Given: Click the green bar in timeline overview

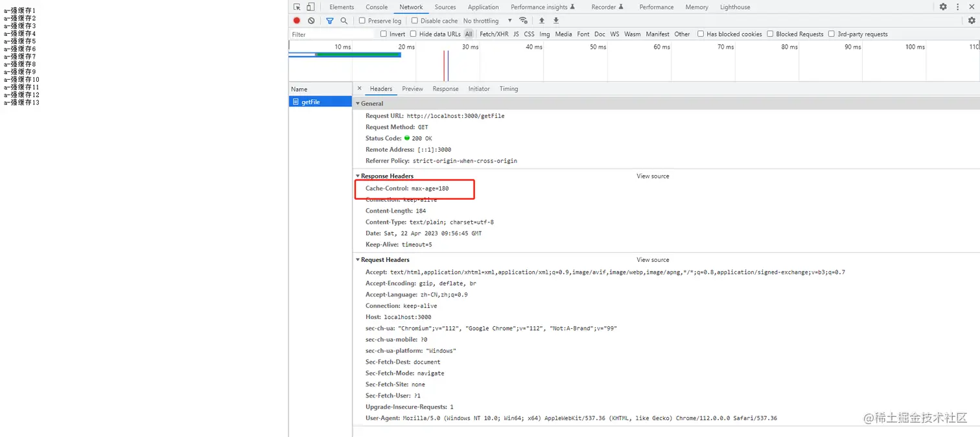Looking at the screenshot, I should pyautogui.click(x=358, y=54).
